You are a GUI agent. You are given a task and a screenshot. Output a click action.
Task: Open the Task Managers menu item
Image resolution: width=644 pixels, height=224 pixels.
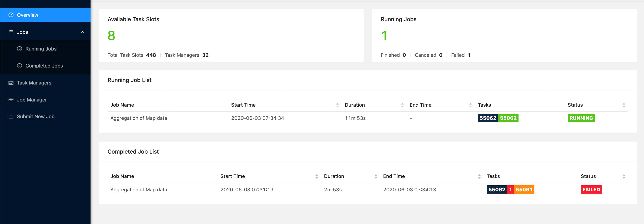[x=34, y=83]
